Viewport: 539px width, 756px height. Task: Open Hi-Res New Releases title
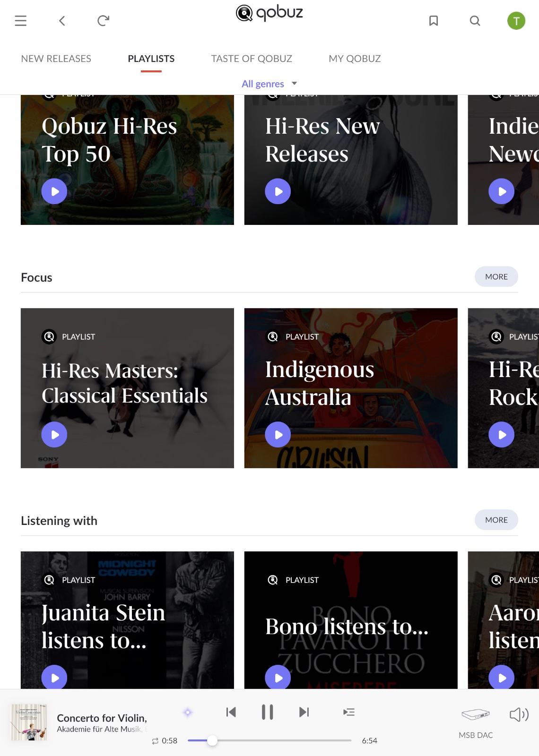pos(322,140)
